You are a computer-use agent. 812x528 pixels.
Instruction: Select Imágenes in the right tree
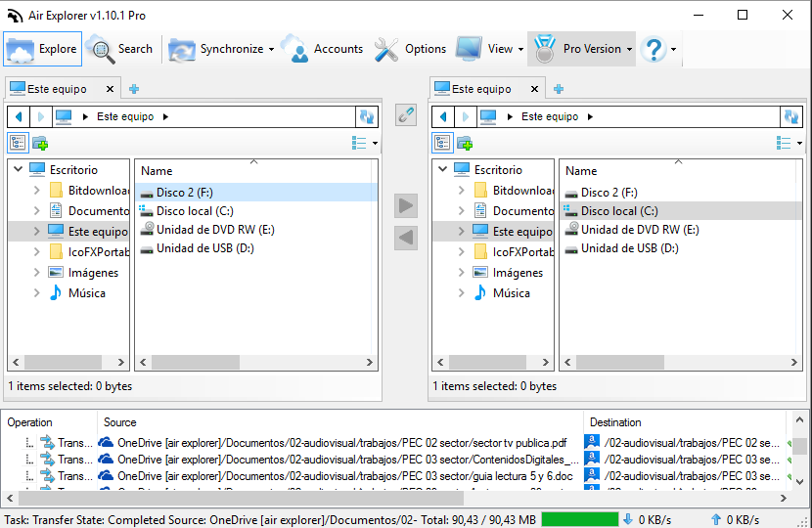point(508,272)
